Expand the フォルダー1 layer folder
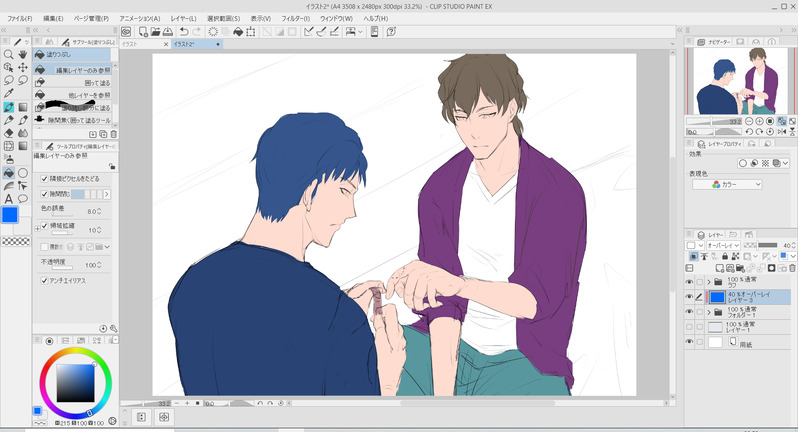The height and width of the screenshot is (432, 798). pyautogui.click(x=709, y=312)
